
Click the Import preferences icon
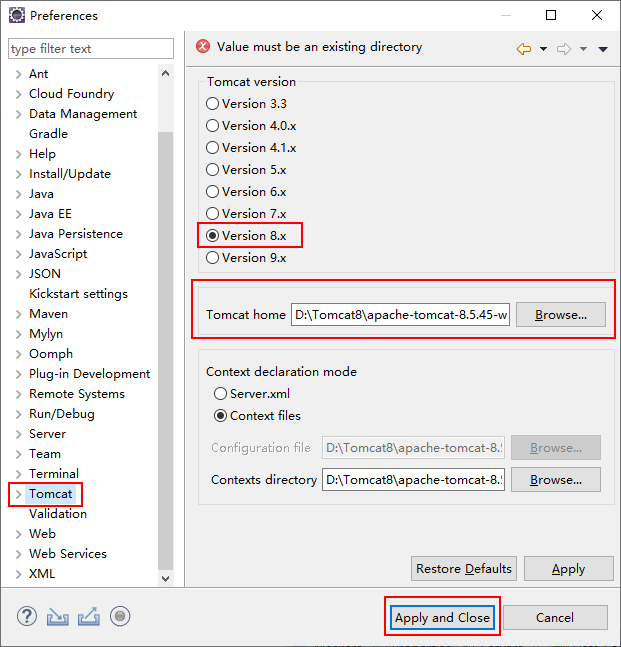pos(57,617)
